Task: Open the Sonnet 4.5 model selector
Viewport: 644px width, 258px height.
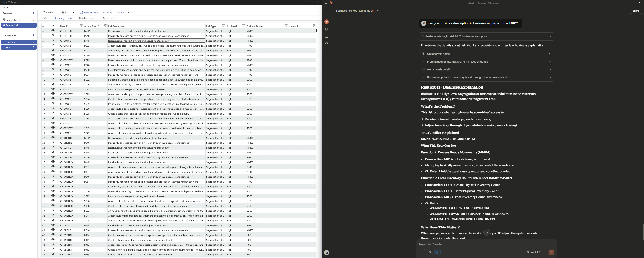Action: (x=535, y=252)
